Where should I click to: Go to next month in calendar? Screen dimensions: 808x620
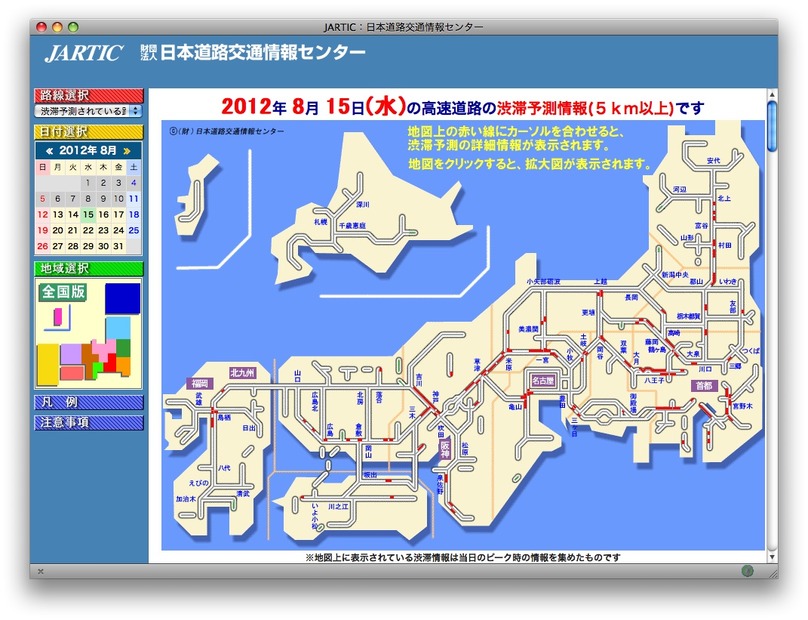click(127, 150)
